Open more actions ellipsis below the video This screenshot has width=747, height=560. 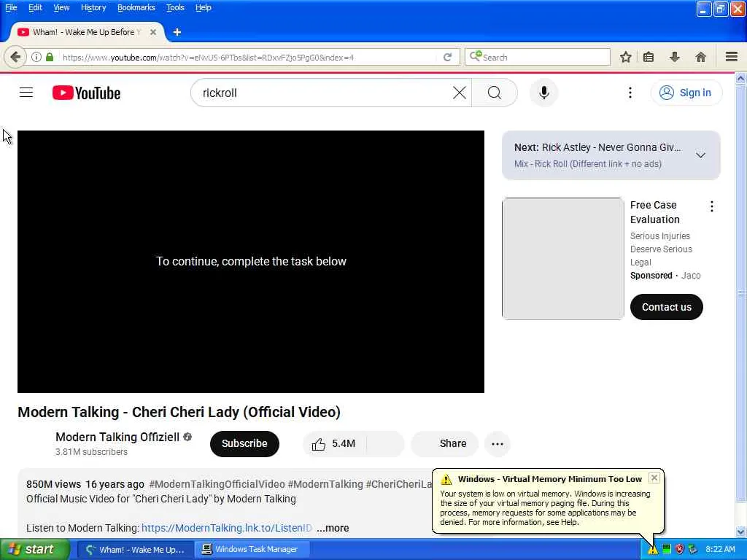coord(498,444)
